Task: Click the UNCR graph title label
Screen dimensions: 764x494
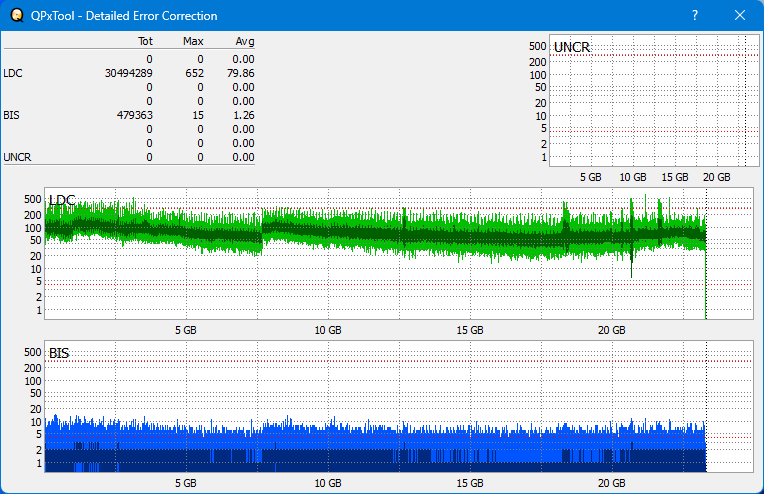Action: [x=571, y=48]
